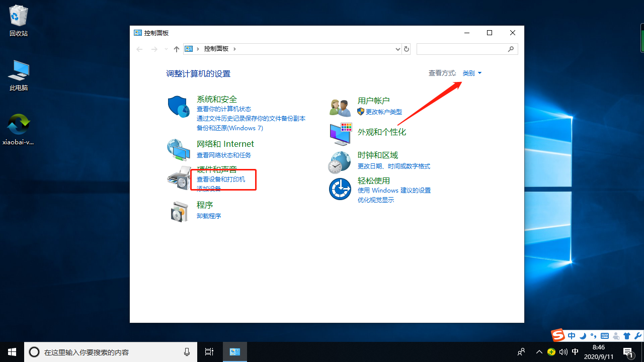Open the 用户帐户 category link
Screen dimensions: 644x362
374,101
